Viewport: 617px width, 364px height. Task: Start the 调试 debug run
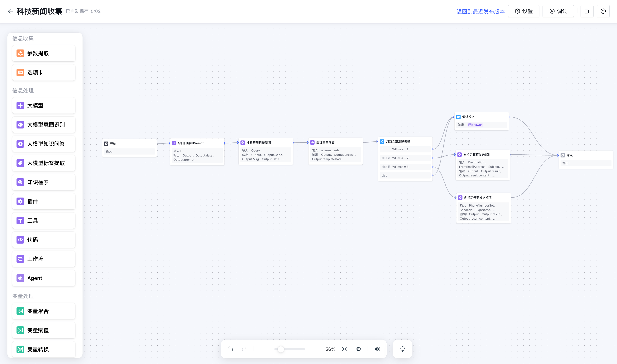558,11
